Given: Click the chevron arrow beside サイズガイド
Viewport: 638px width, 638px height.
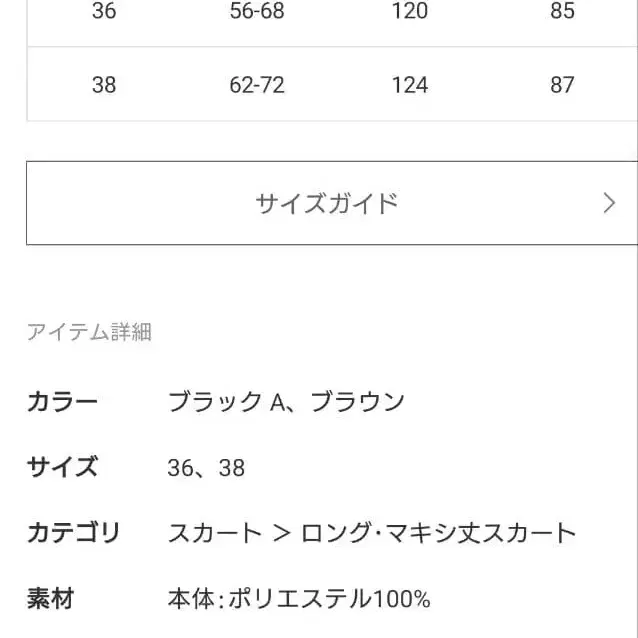Looking at the screenshot, I should click(x=609, y=204).
